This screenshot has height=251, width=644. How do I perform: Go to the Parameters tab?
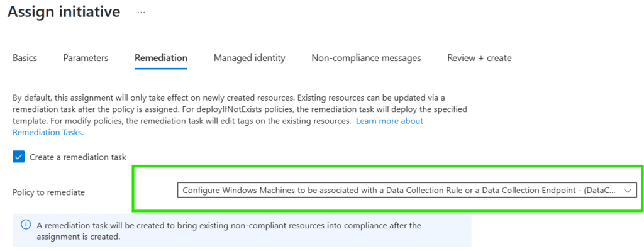coord(86,58)
